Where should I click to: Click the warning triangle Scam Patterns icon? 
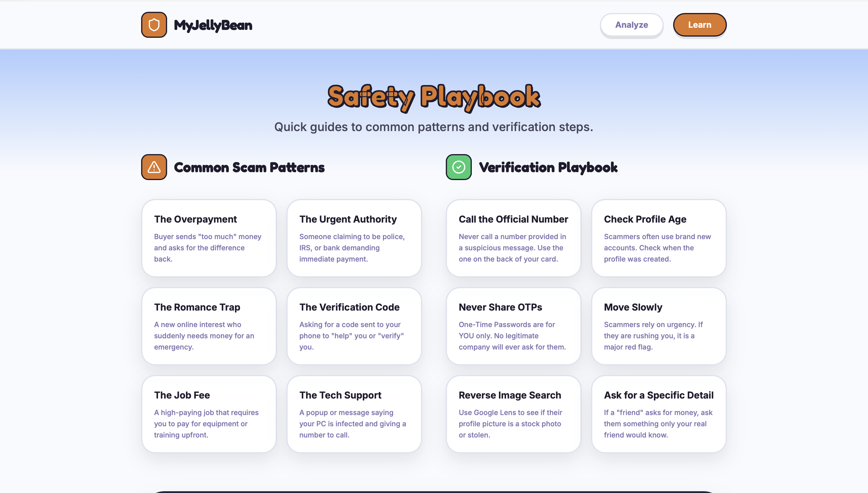pyautogui.click(x=154, y=167)
